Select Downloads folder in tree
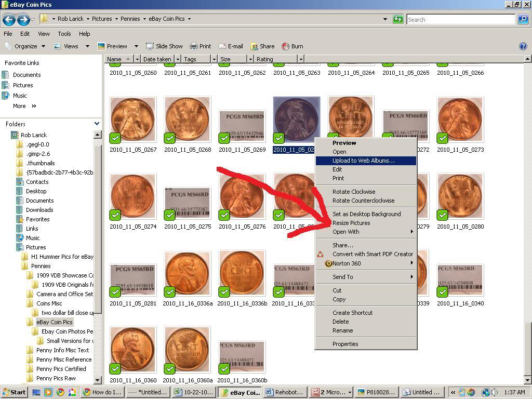Screen dimensions: 532x399 (39, 210)
